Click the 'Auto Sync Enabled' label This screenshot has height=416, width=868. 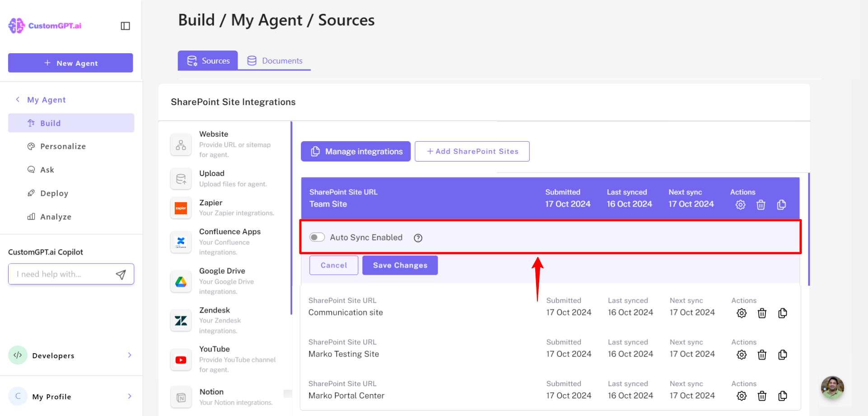[x=366, y=237]
